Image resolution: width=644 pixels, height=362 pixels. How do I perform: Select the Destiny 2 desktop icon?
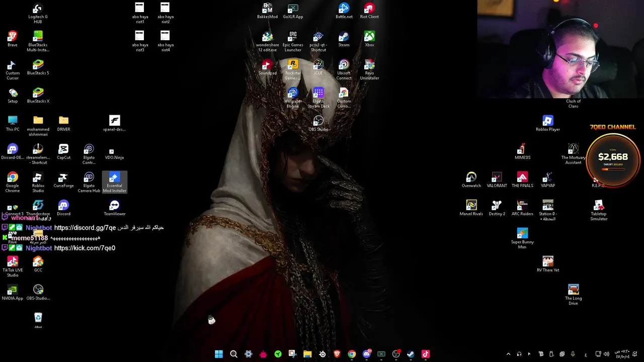(497, 208)
